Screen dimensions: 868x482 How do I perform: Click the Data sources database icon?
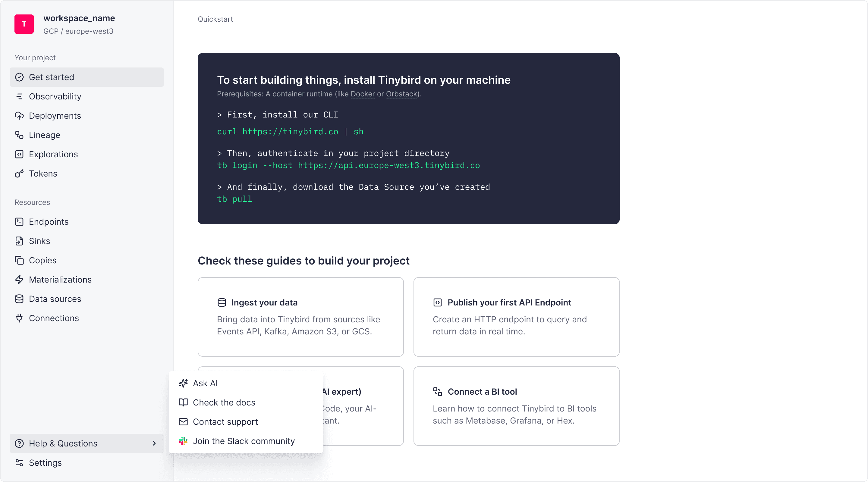tap(19, 299)
